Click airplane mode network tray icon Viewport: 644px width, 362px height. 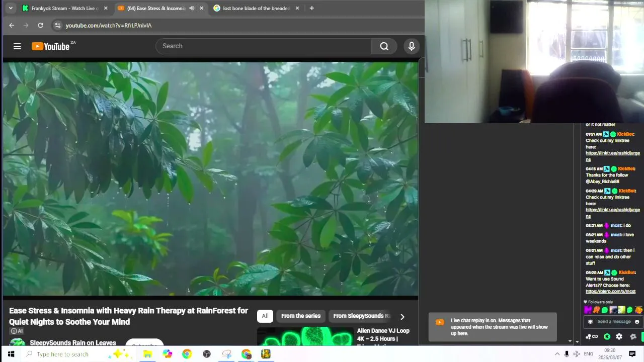[x=577, y=354]
